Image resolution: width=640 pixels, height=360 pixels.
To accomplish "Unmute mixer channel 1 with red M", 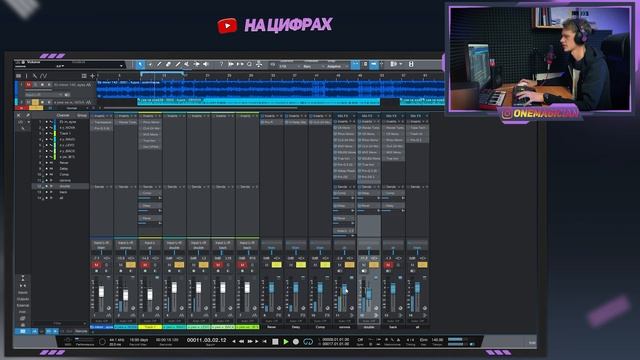I will coord(96,265).
